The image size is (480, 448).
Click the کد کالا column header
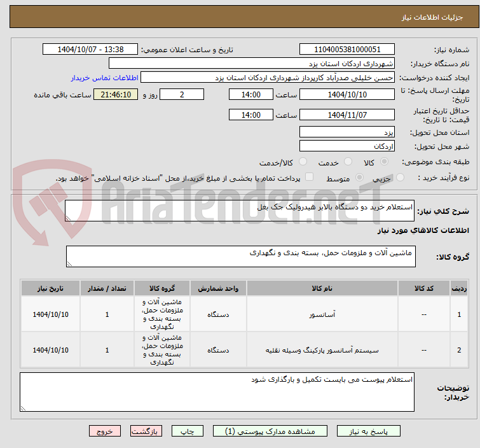click(424, 288)
